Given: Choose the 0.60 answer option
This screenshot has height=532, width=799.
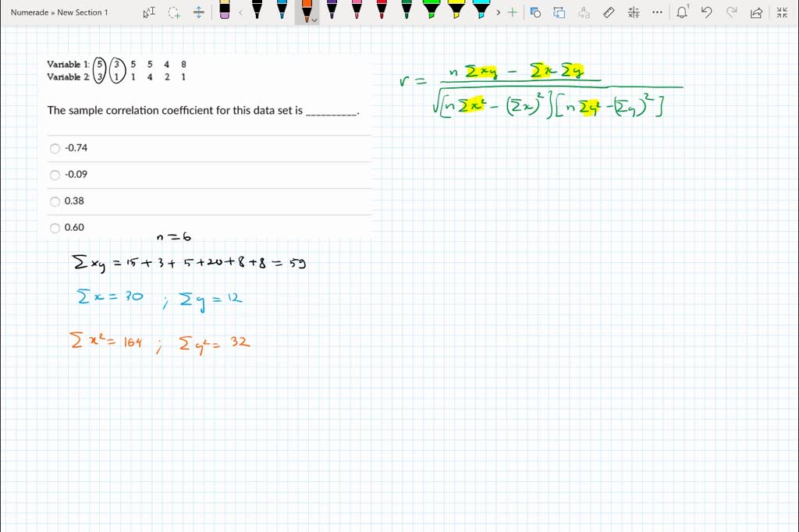Looking at the screenshot, I should [55, 228].
